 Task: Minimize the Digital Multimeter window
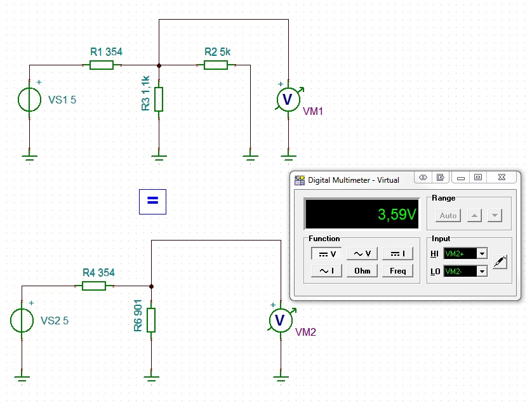pyautogui.click(x=460, y=177)
